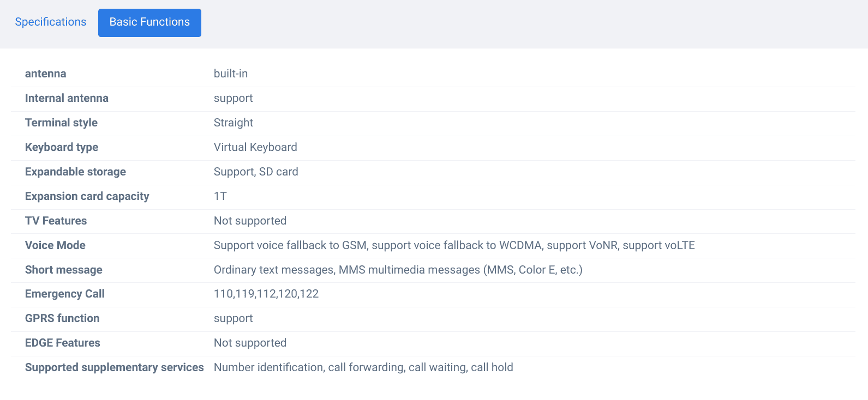Image resolution: width=868 pixels, height=400 pixels.
Task: Click the Voice Mode label
Action: [x=55, y=245]
